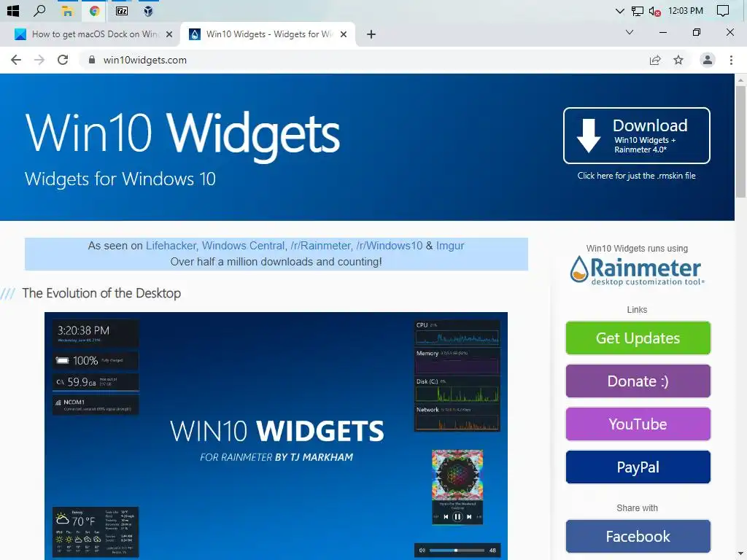Share this page icon
747x560 pixels.
(x=655, y=60)
